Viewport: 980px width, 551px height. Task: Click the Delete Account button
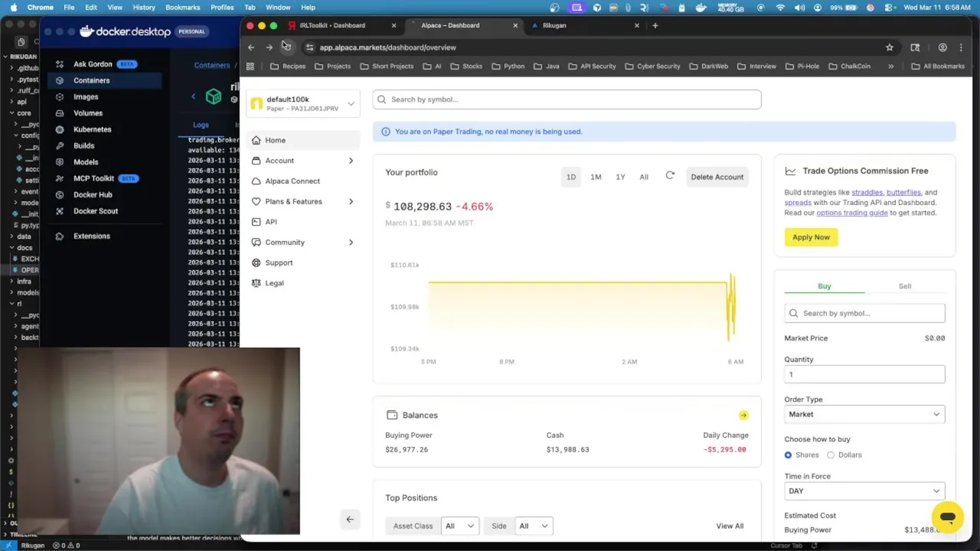pos(717,177)
